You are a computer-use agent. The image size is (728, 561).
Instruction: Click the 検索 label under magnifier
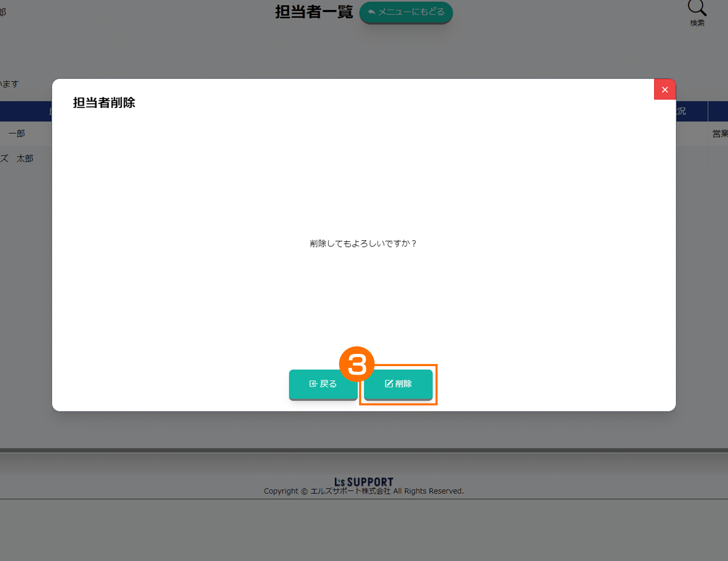coord(697,23)
